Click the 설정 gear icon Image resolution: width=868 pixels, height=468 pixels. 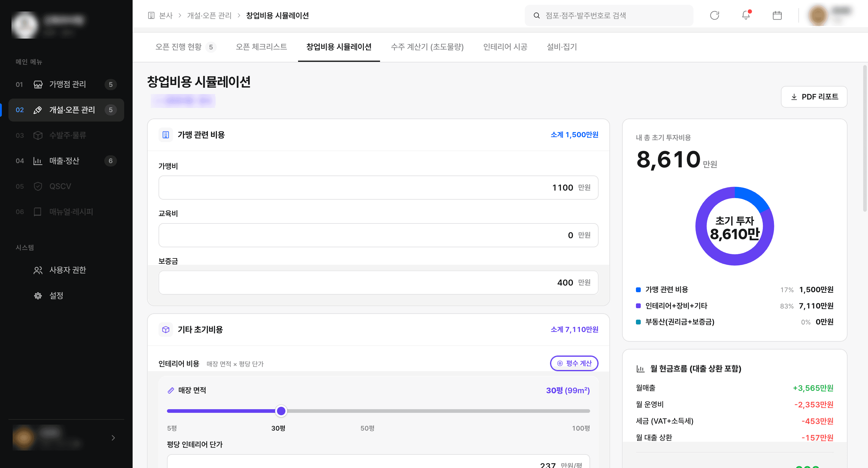[38, 296]
